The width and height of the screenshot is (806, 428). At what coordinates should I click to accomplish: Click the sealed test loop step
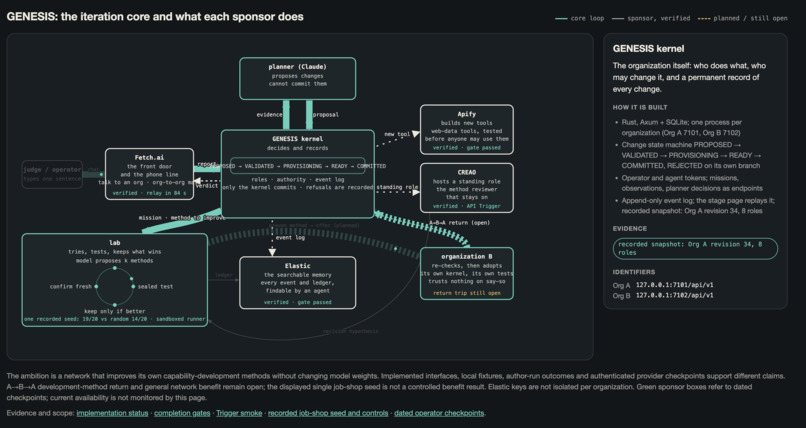tap(155, 286)
